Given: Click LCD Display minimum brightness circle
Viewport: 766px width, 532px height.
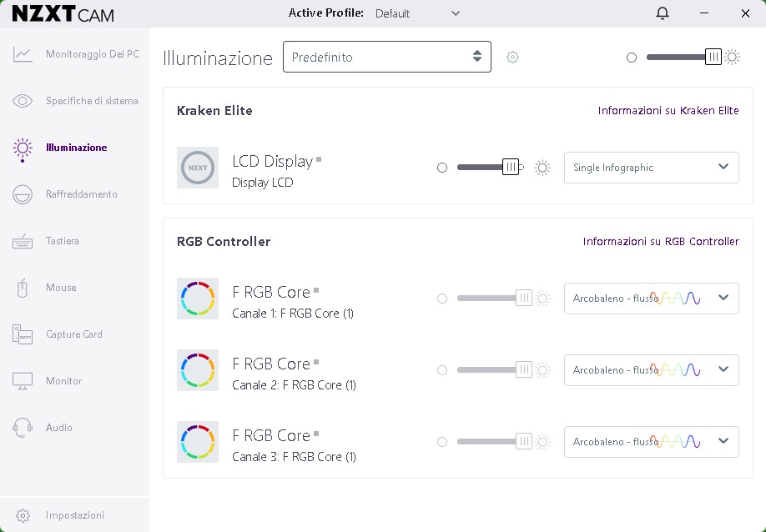Looking at the screenshot, I should (x=442, y=168).
